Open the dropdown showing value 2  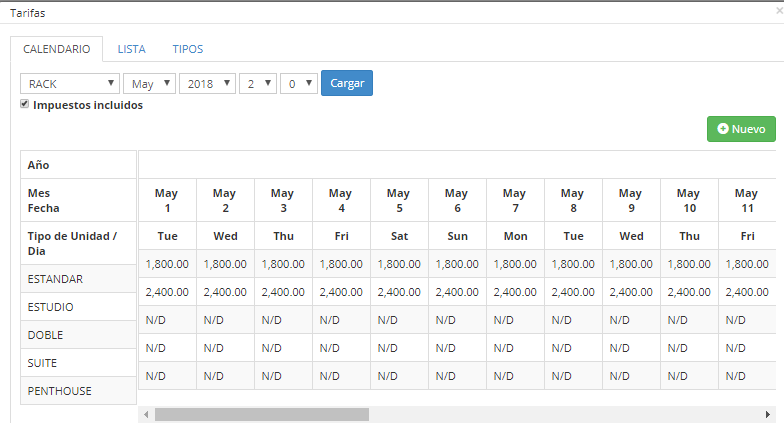click(x=257, y=84)
